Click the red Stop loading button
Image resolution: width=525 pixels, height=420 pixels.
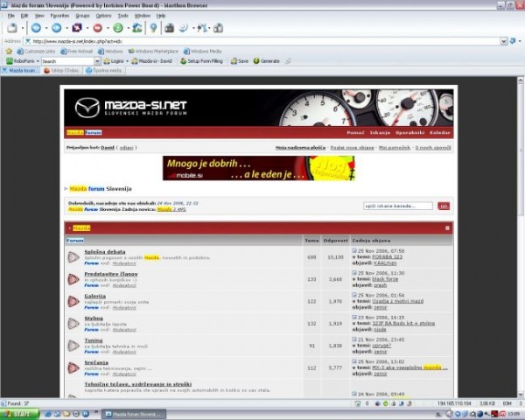(x=97, y=28)
